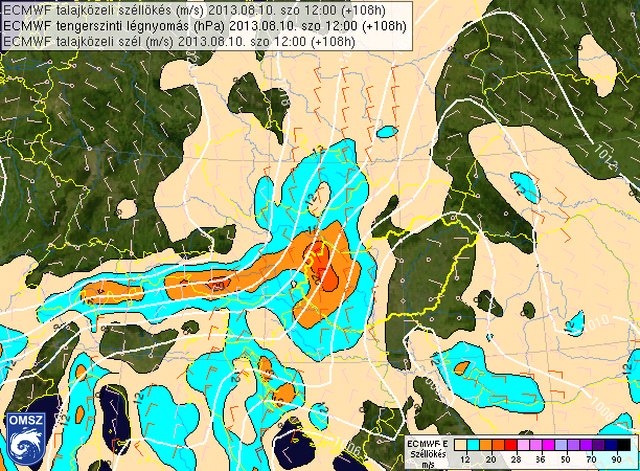Click the legend value 36
This screenshot has height=471, width=640.
point(541,460)
